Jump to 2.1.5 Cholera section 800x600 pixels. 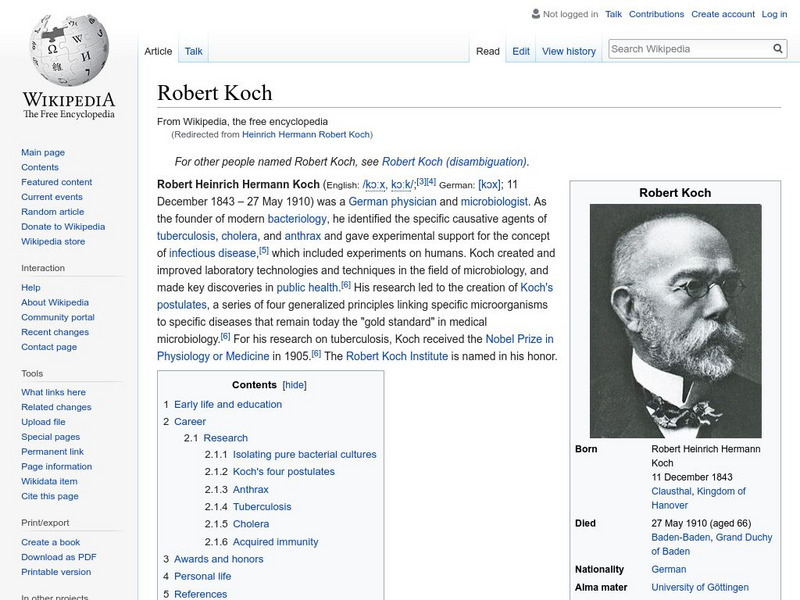(251, 523)
